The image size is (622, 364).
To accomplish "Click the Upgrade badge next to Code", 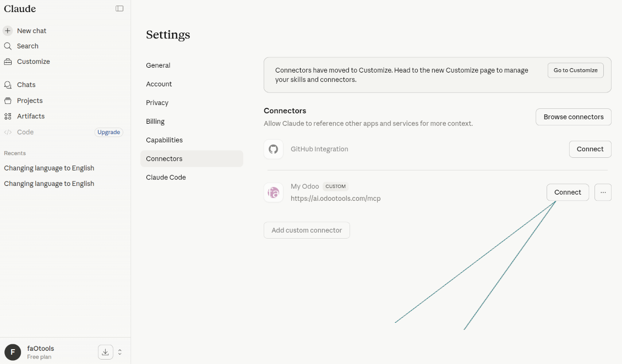I will 108,132.
